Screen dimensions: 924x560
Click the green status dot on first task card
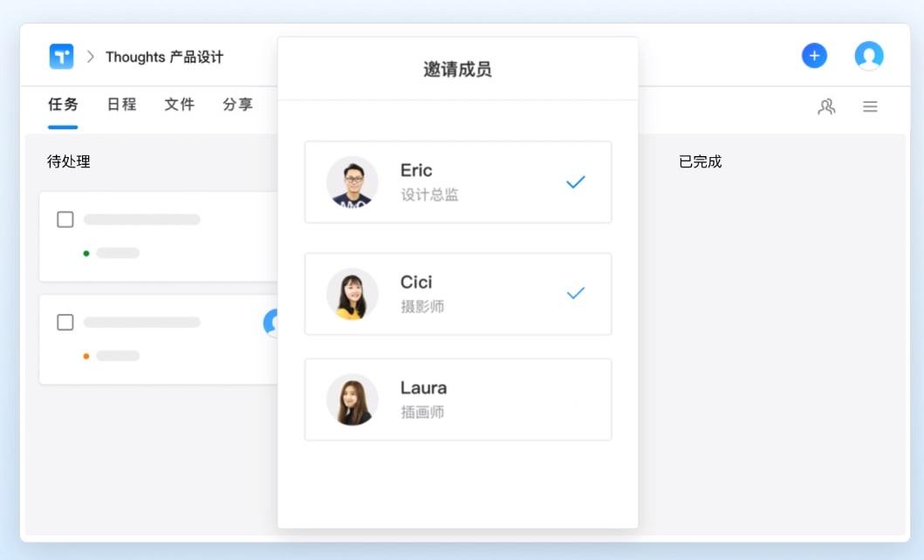click(x=85, y=252)
